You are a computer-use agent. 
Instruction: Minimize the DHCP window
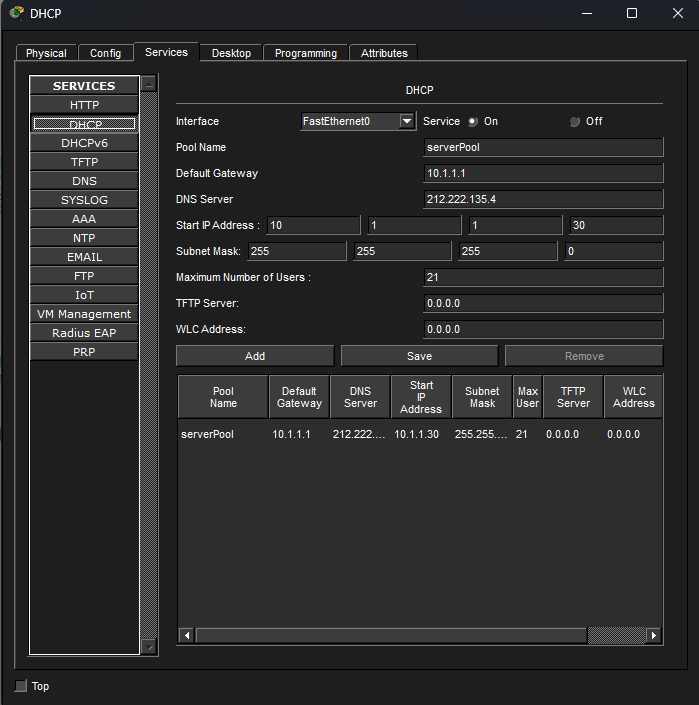pyautogui.click(x=587, y=13)
